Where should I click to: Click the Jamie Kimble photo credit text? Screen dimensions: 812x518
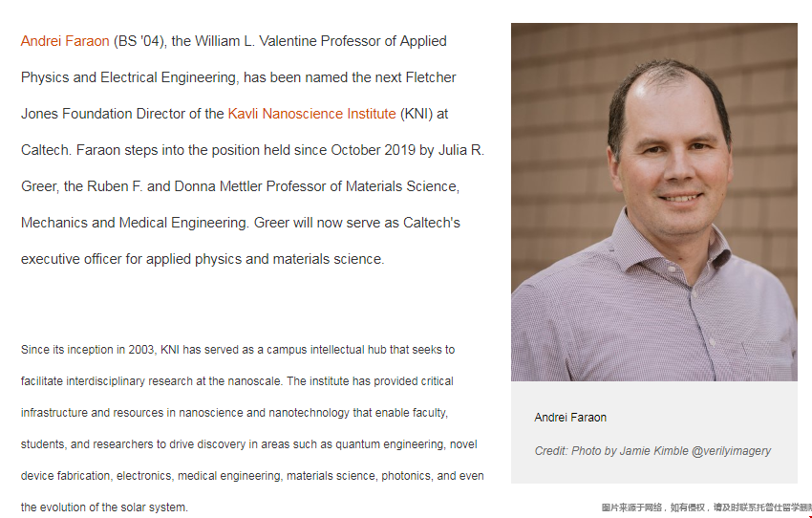[x=652, y=451]
